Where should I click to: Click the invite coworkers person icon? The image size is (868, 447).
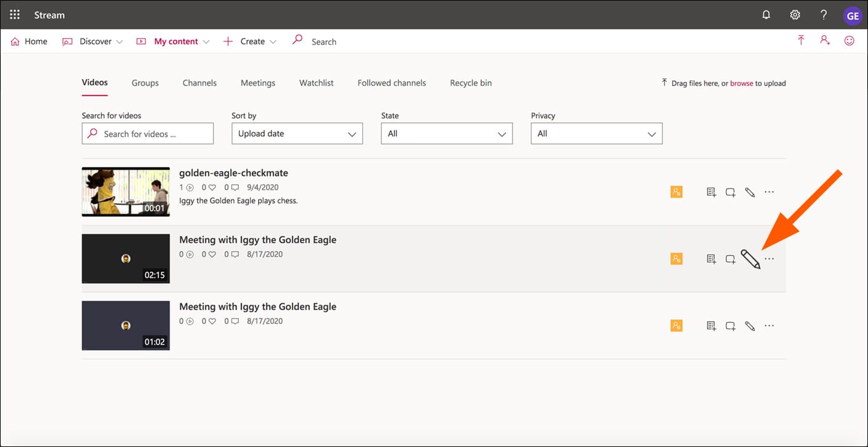(x=825, y=41)
